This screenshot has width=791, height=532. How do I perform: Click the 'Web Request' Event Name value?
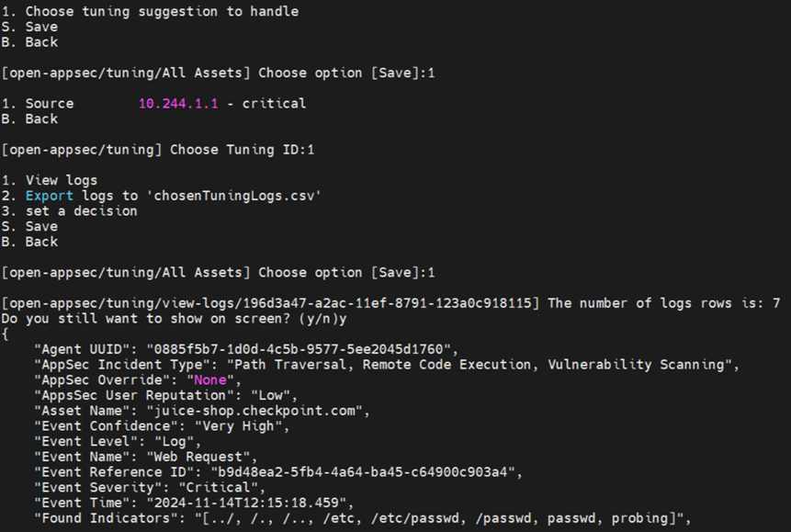[219, 457]
